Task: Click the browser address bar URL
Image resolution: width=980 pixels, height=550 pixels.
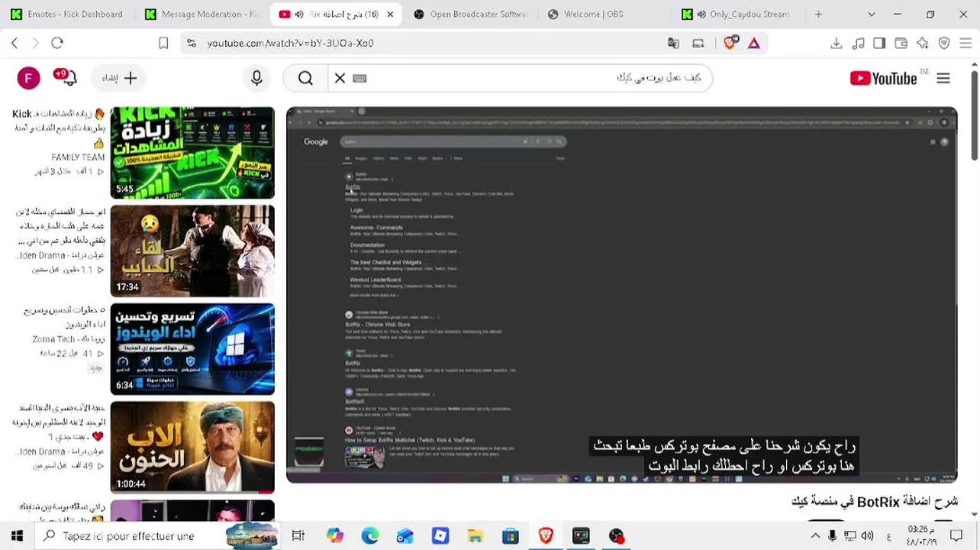Action: pos(290,43)
